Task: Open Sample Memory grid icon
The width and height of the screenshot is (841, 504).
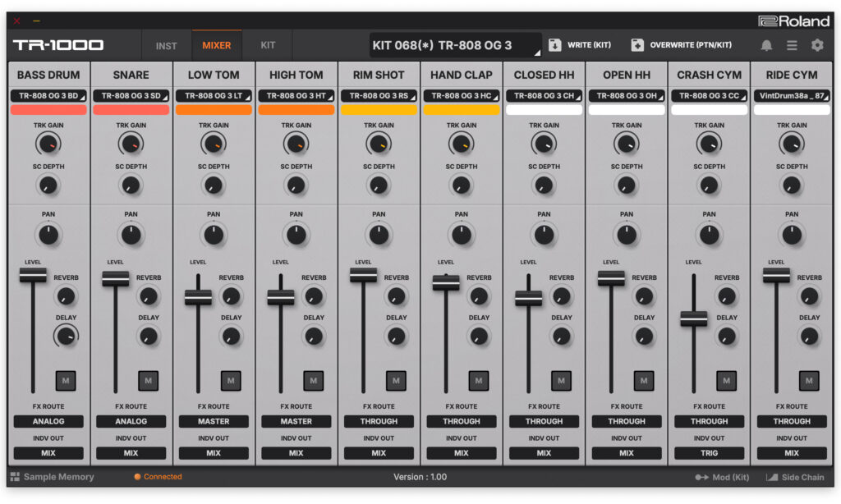Action: click(15, 477)
